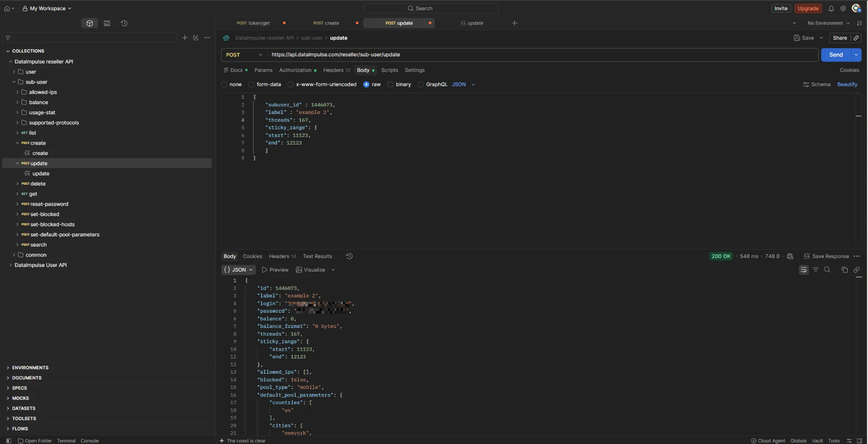Click the 200 OK status badge
The image size is (868, 444).
721,256
